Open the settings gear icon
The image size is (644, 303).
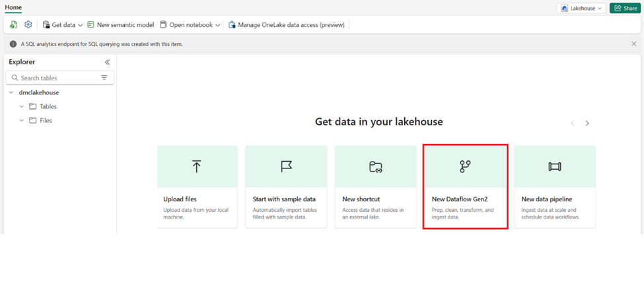click(x=28, y=24)
